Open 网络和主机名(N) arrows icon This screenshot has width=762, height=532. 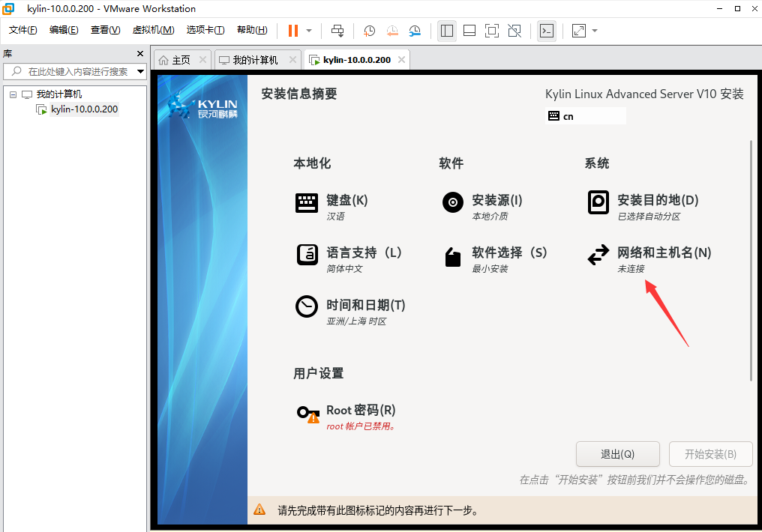pyautogui.click(x=598, y=254)
